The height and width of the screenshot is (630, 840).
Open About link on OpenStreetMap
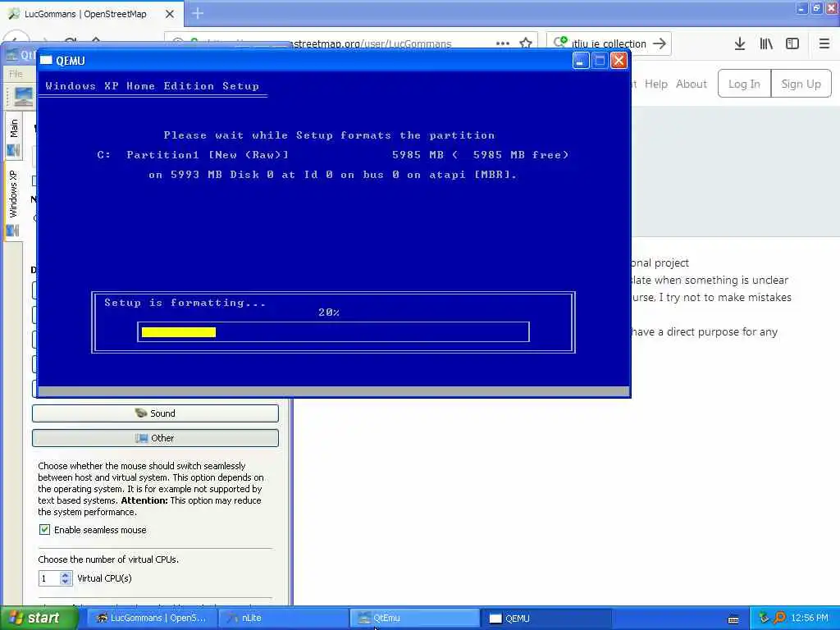[691, 84]
